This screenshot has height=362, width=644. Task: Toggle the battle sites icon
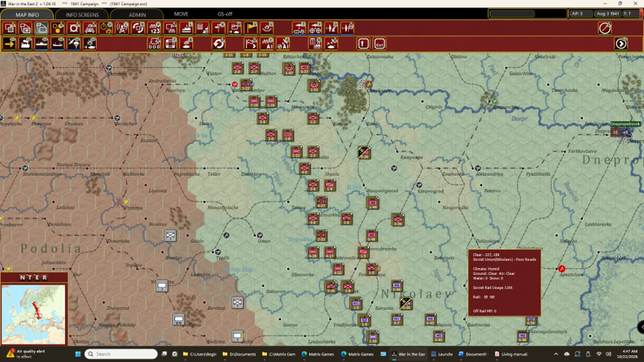90,28
